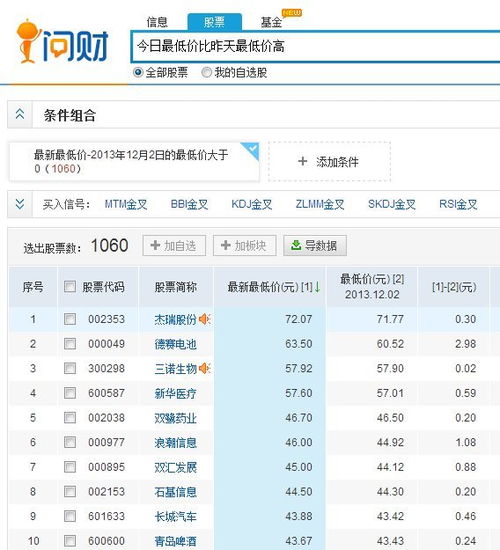Switch to the 基金 tab
Screen dimensions: 500x550
click(x=271, y=22)
